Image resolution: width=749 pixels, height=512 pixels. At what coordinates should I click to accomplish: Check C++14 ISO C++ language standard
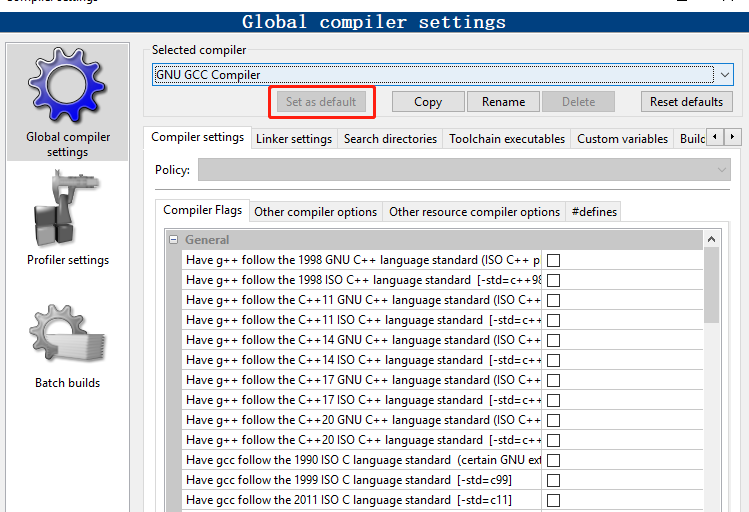tap(553, 361)
